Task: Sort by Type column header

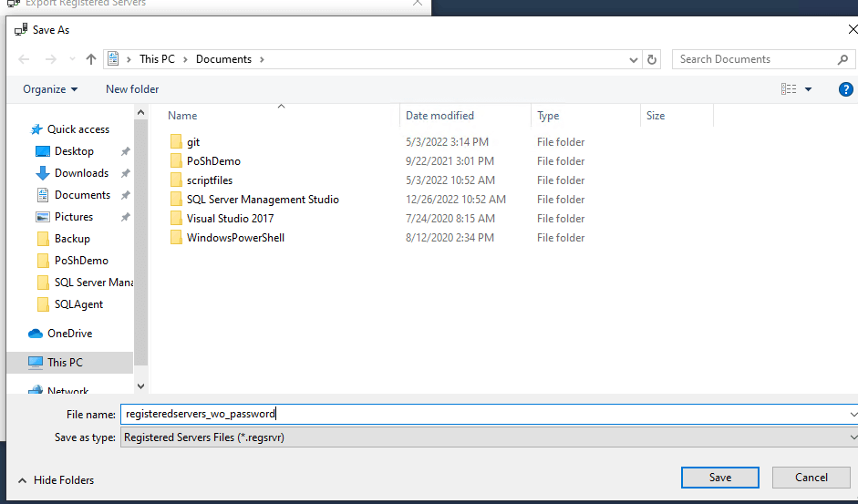Action: tap(548, 116)
